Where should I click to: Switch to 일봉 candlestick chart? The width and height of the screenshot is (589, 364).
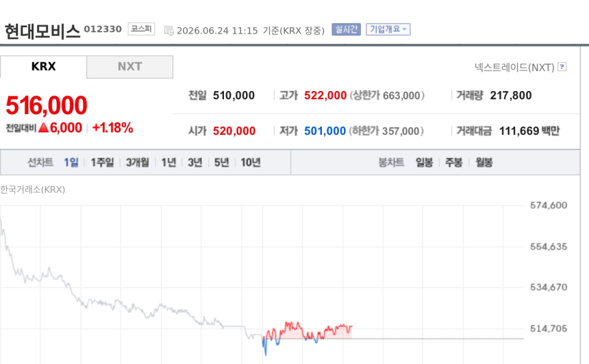click(424, 162)
